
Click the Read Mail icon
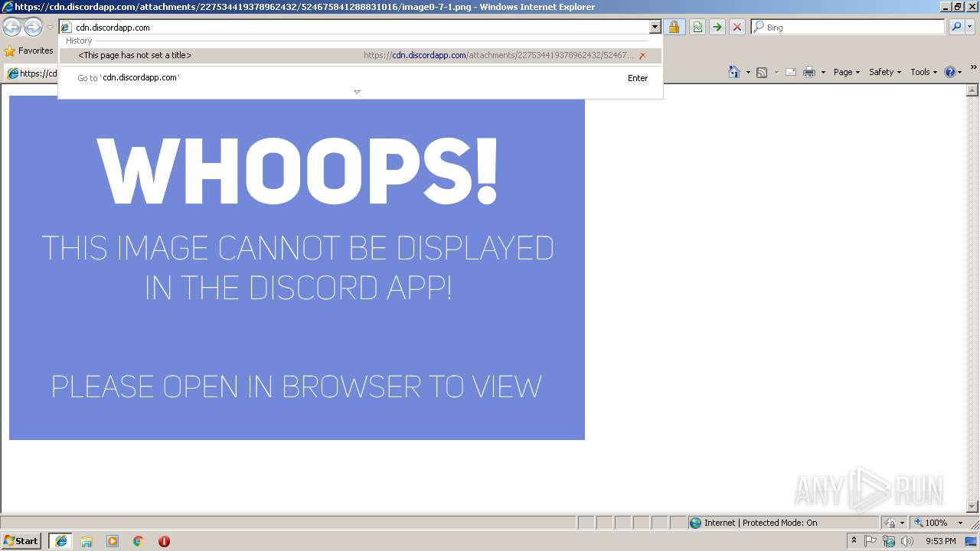coord(791,72)
